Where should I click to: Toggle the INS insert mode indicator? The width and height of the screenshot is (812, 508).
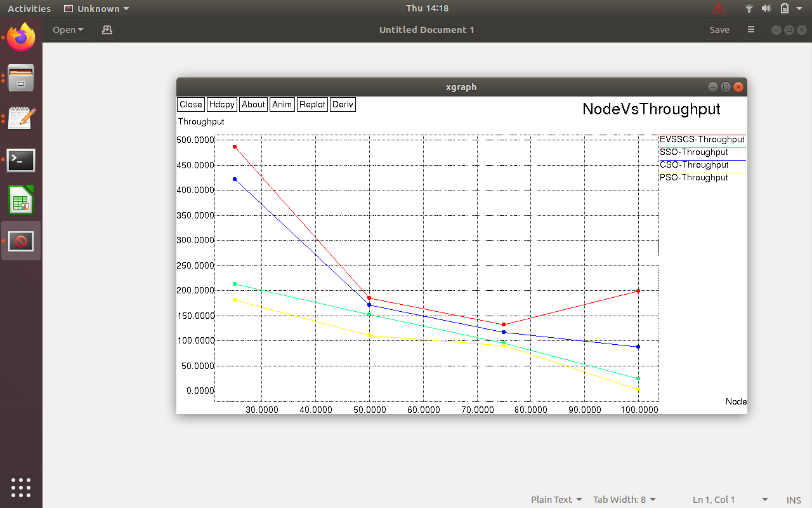(794, 500)
